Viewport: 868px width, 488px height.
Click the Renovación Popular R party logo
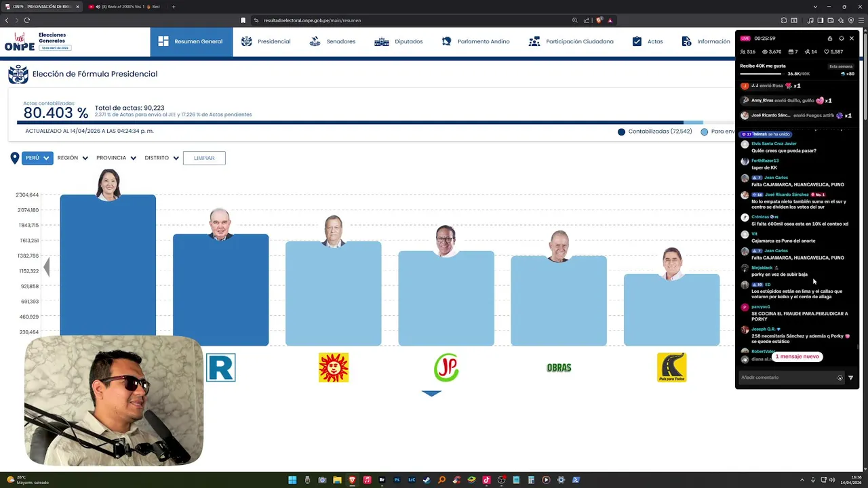[221, 367]
